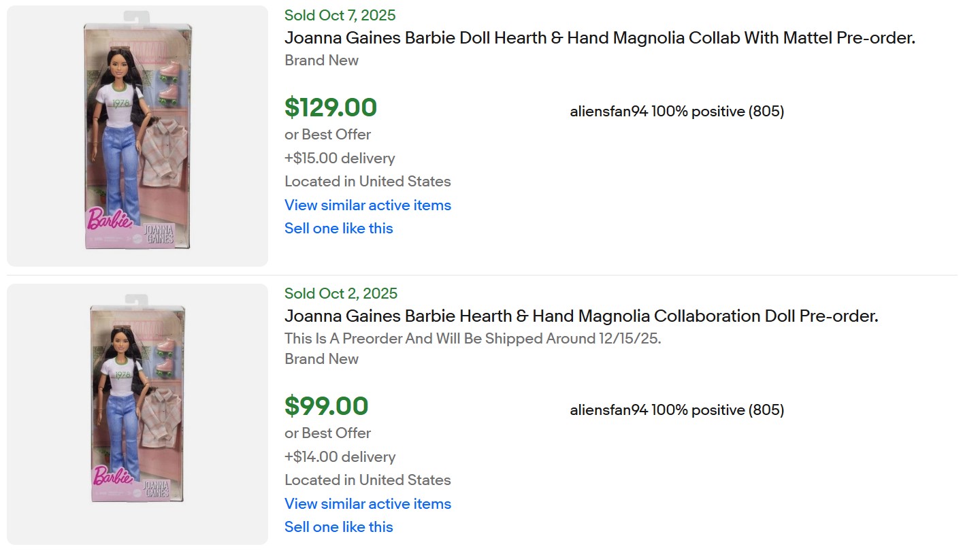Open the doll thumbnail of the $99.00 listing

137,414
